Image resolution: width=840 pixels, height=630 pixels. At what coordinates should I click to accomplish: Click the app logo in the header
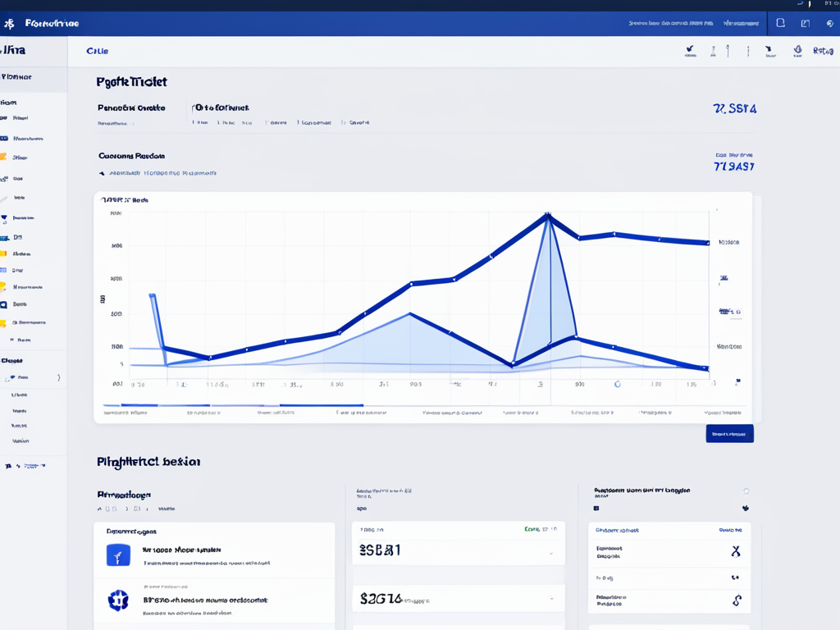pos(9,24)
